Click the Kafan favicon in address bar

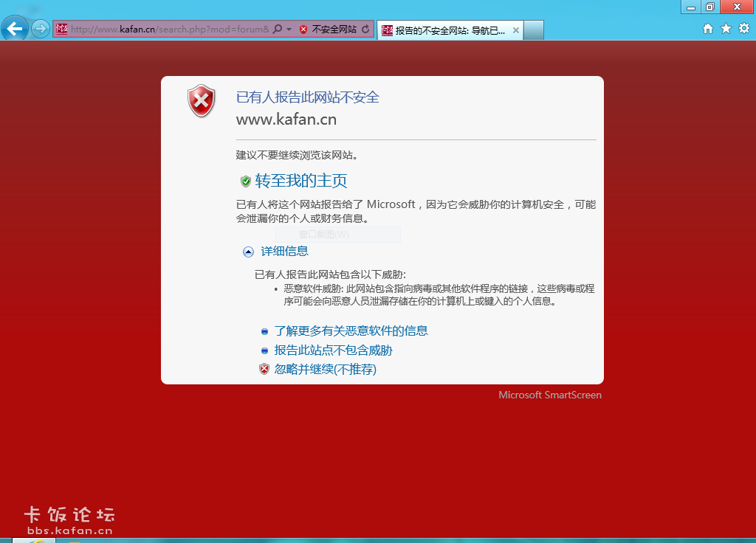[61, 30]
